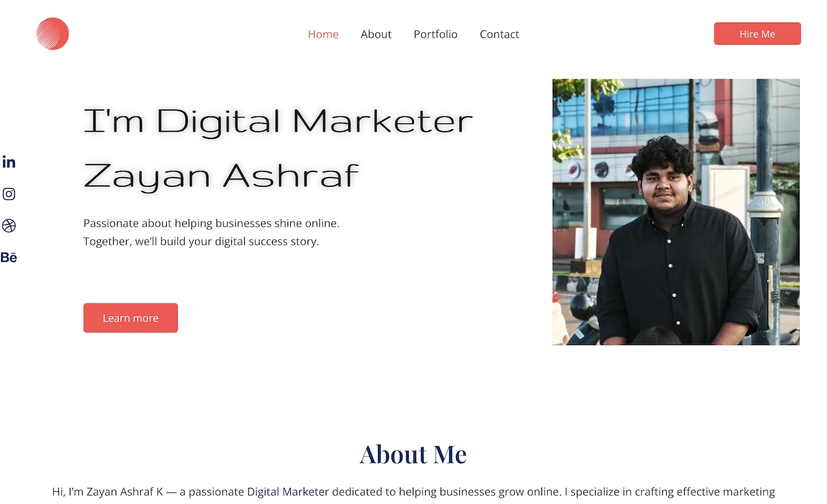Open the About nav item
Screen dimensions: 827x504
tap(376, 34)
